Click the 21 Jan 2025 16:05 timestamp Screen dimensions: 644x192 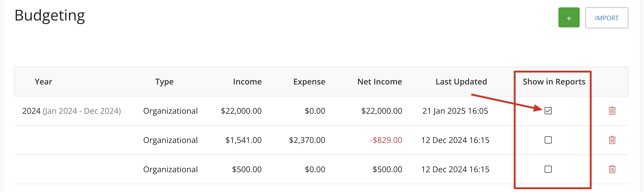click(x=455, y=111)
